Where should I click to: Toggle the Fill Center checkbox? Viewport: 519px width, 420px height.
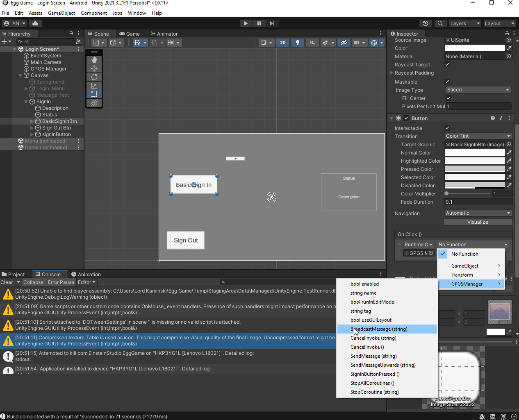[448, 98]
